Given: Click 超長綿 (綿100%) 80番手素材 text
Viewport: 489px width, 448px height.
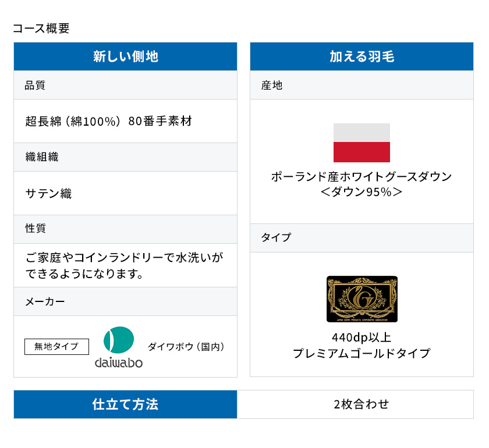Looking at the screenshot, I should (x=108, y=121).
